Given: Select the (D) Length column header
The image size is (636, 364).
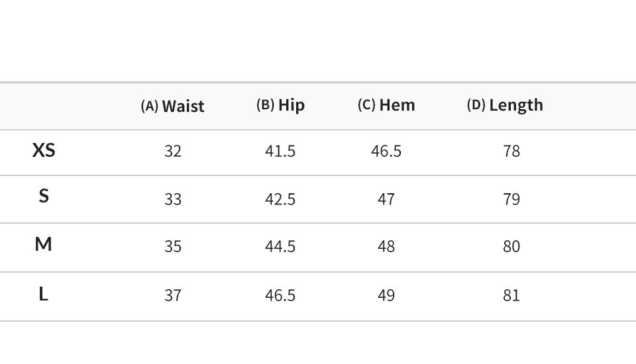Looking at the screenshot, I should 505,105.
